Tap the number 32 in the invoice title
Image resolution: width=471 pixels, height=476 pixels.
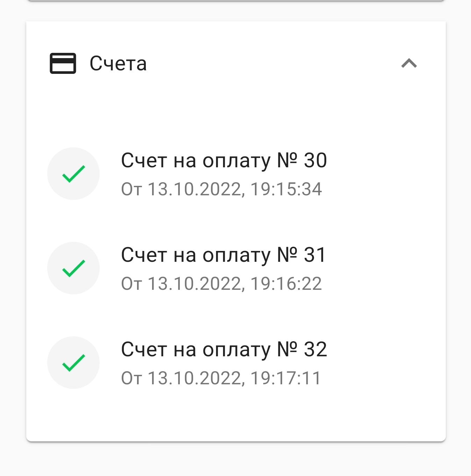click(x=315, y=350)
